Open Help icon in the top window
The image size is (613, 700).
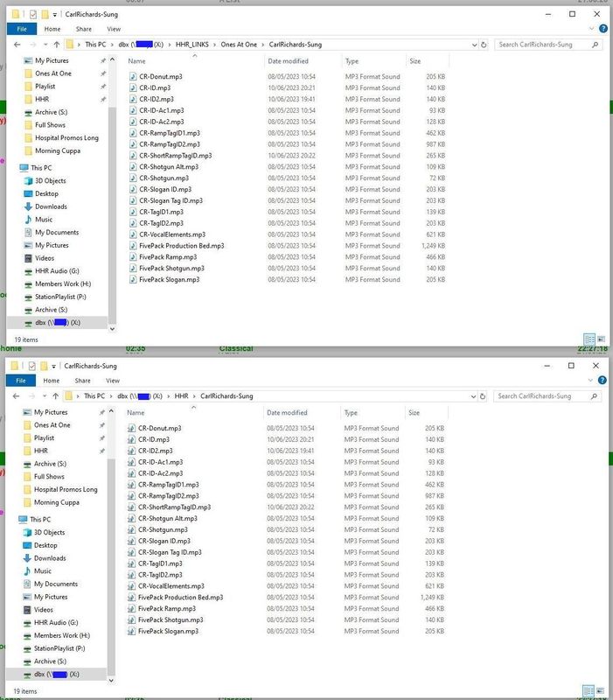603,29
